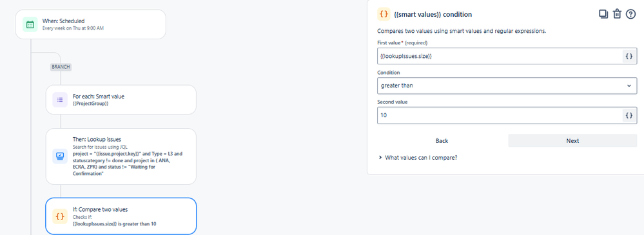
Task: Focus the First value input field
Action: click(500, 56)
